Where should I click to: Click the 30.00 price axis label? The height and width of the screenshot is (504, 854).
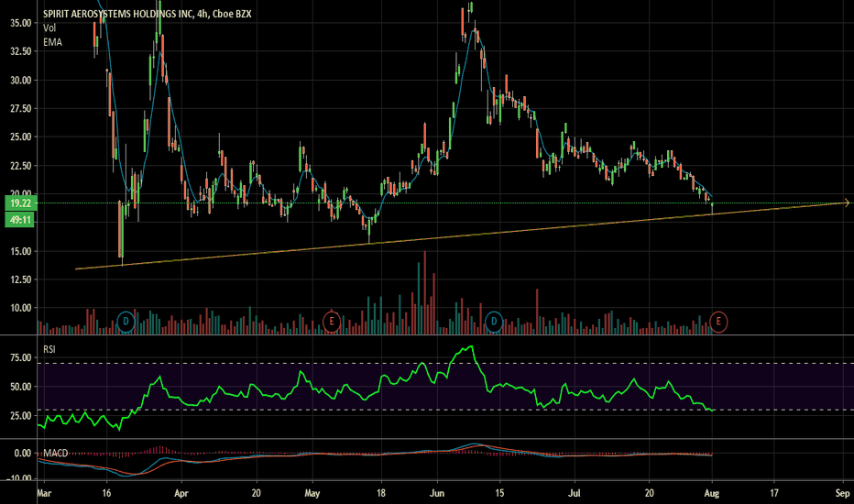tap(21, 80)
